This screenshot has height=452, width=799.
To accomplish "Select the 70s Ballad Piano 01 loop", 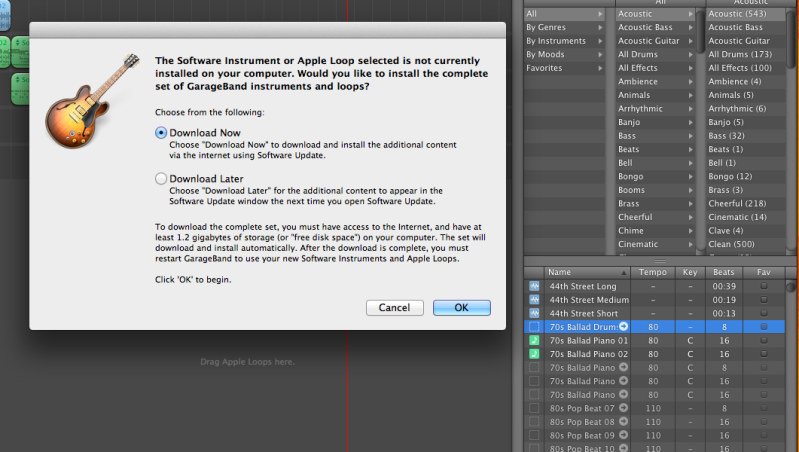I will 589,340.
